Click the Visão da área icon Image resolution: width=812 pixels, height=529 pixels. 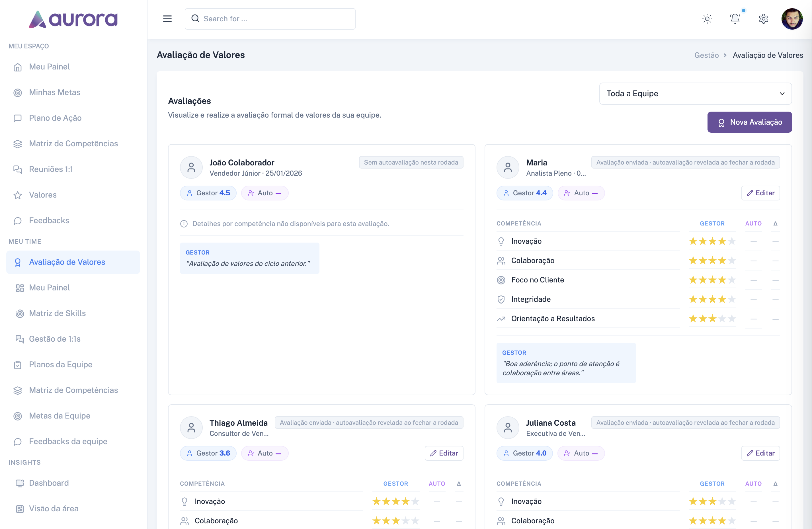(x=20, y=509)
